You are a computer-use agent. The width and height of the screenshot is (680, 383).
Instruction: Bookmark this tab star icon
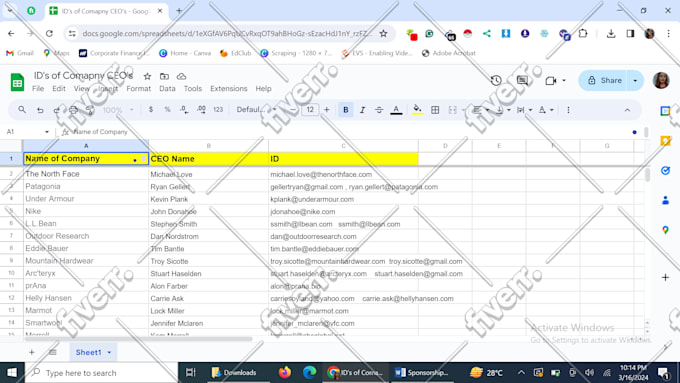click(383, 33)
